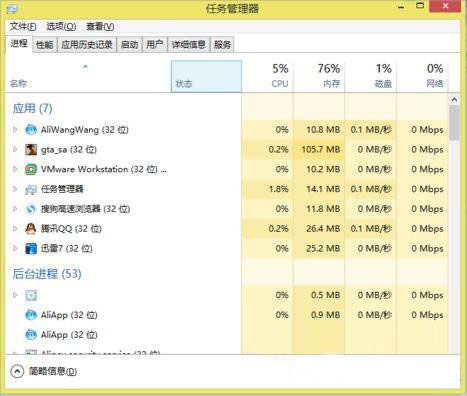Screen dimensions: 467x396
Task: Open the 文件(F) menu
Action: (x=23, y=26)
